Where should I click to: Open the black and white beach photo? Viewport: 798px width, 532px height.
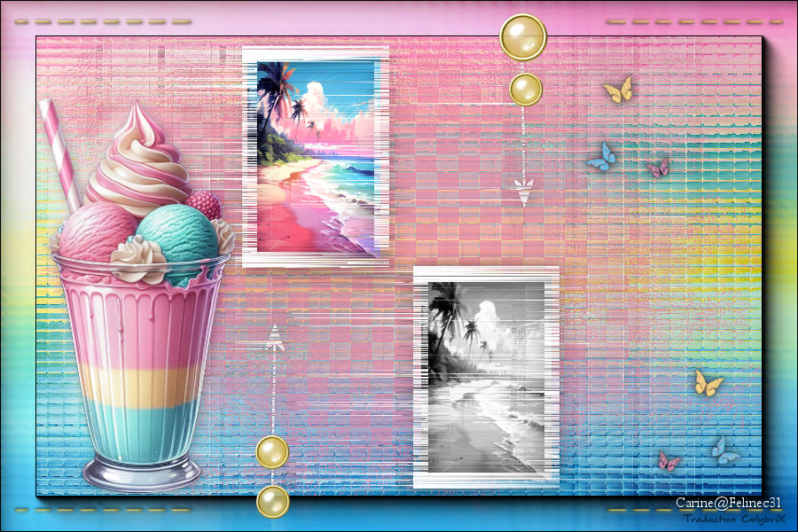486,376
